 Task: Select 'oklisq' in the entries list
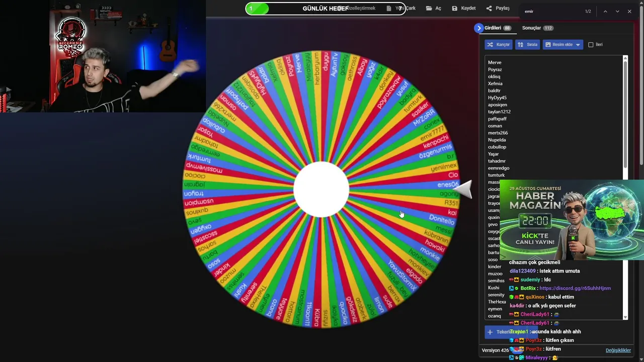click(x=494, y=77)
